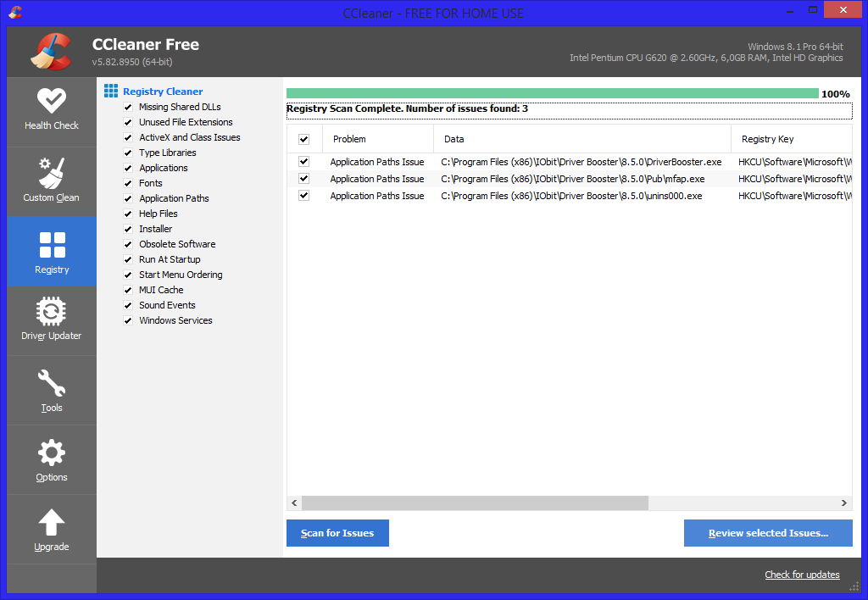Click the horizontal scrollbar right arrow
The height and width of the screenshot is (600, 868).
tap(844, 503)
